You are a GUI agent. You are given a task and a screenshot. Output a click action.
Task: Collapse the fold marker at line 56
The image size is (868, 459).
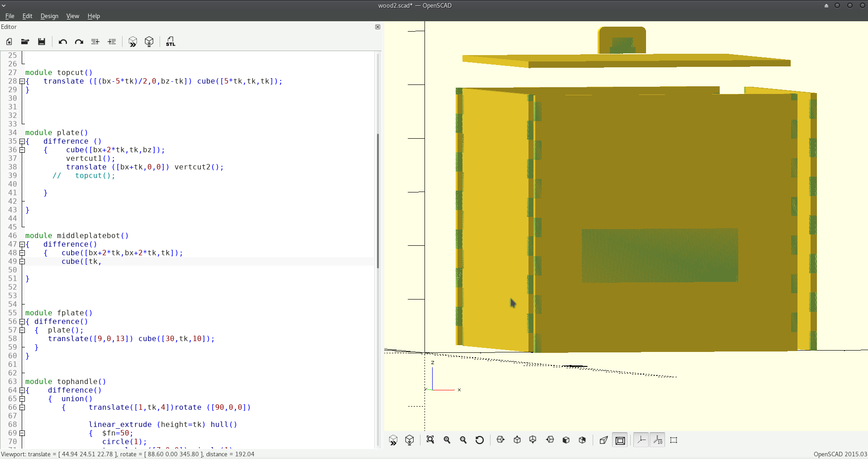click(22, 322)
